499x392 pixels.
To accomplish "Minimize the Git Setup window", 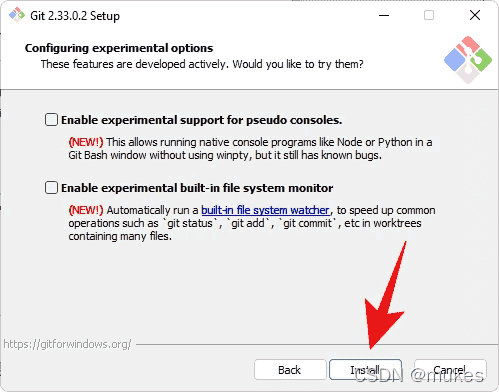I will coord(384,15).
